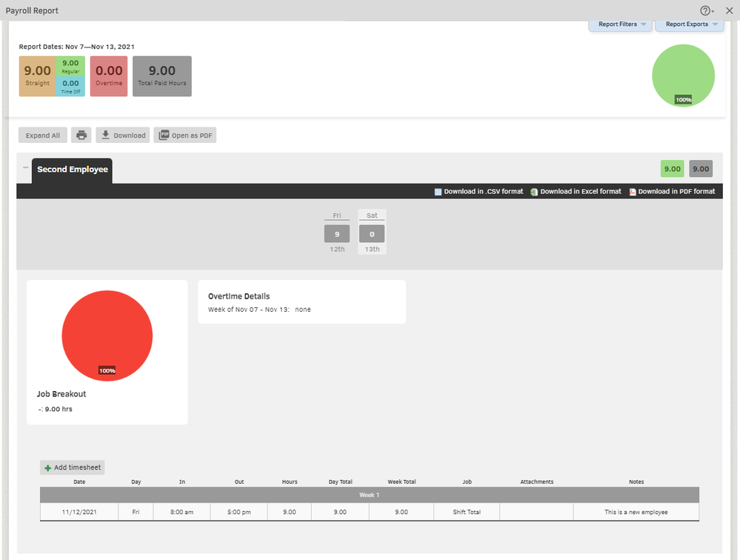Click the green plus icon on Add timesheet
Image resolution: width=740 pixels, height=560 pixels.
[x=47, y=468]
